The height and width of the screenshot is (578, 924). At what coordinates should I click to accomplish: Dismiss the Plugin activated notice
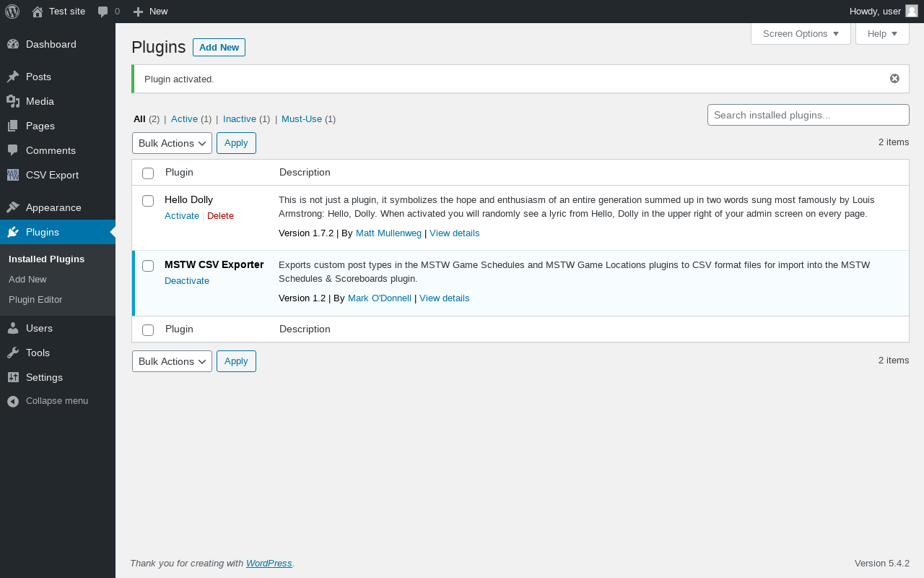tap(894, 79)
